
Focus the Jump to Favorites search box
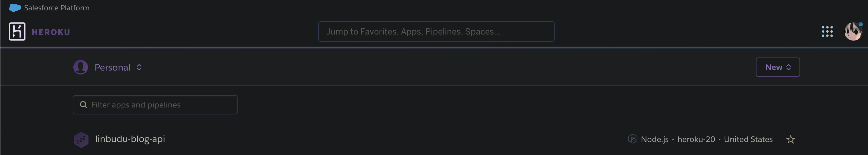(436, 31)
